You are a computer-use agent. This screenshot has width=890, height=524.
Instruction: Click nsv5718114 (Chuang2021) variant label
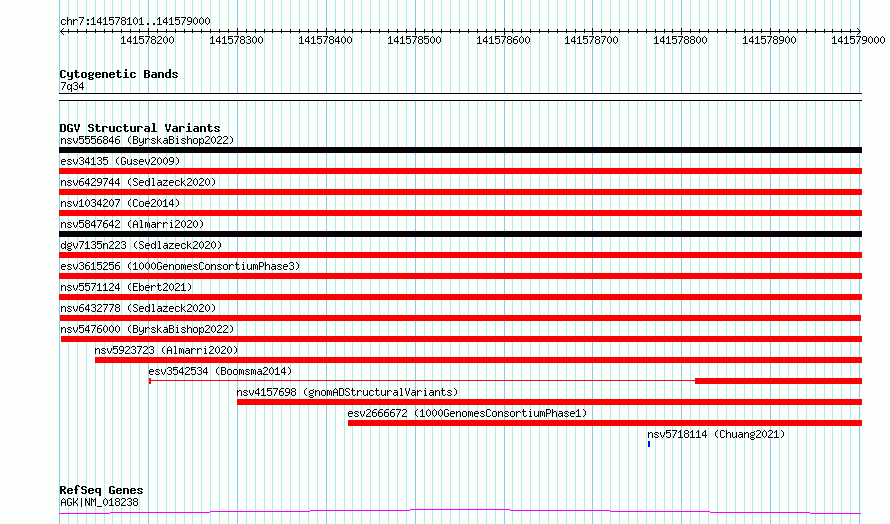[716, 434]
